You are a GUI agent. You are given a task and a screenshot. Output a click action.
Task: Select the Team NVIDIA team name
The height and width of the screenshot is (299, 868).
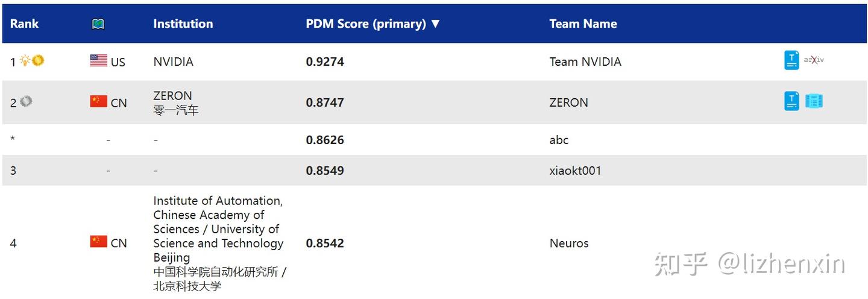coord(585,61)
